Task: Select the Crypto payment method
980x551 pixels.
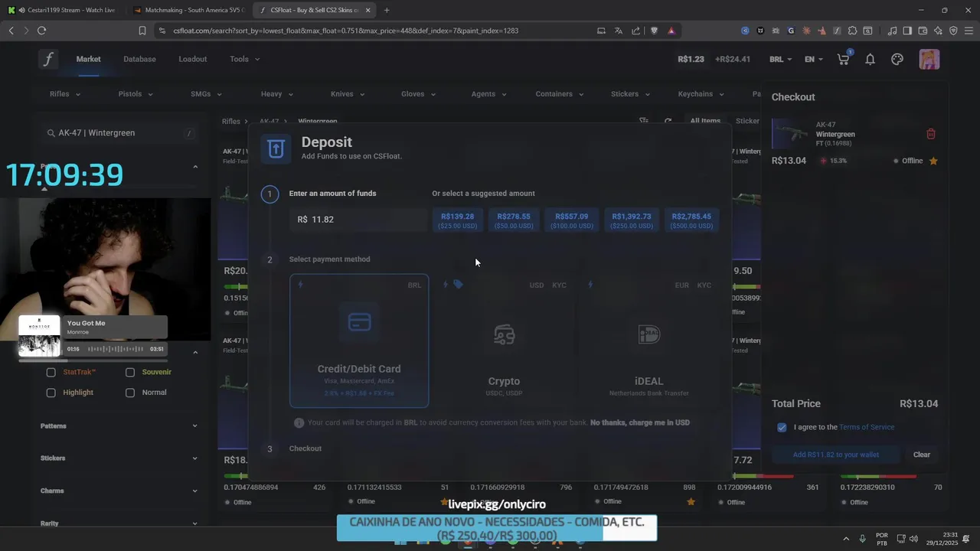Action: click(504, 341)
